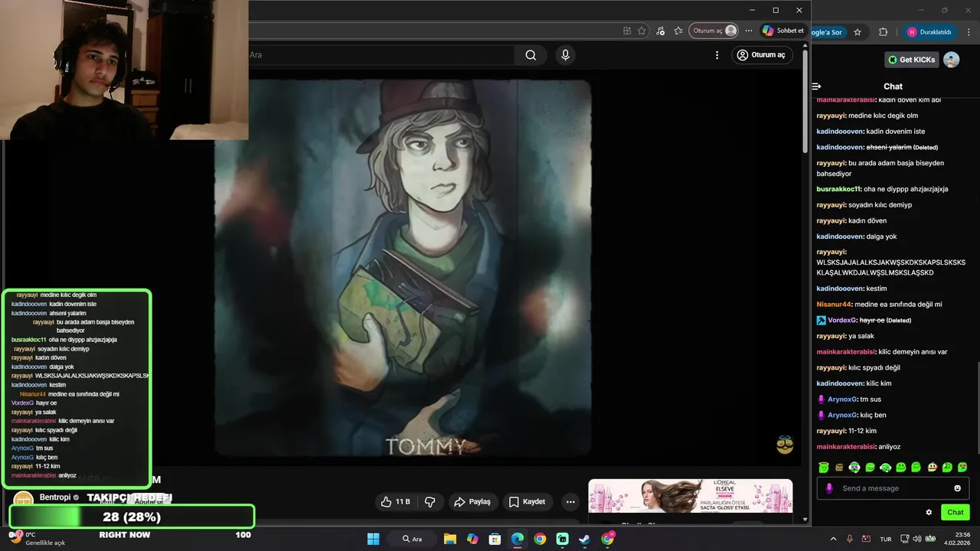Open Microsoft Store on the taskbar

495,539
